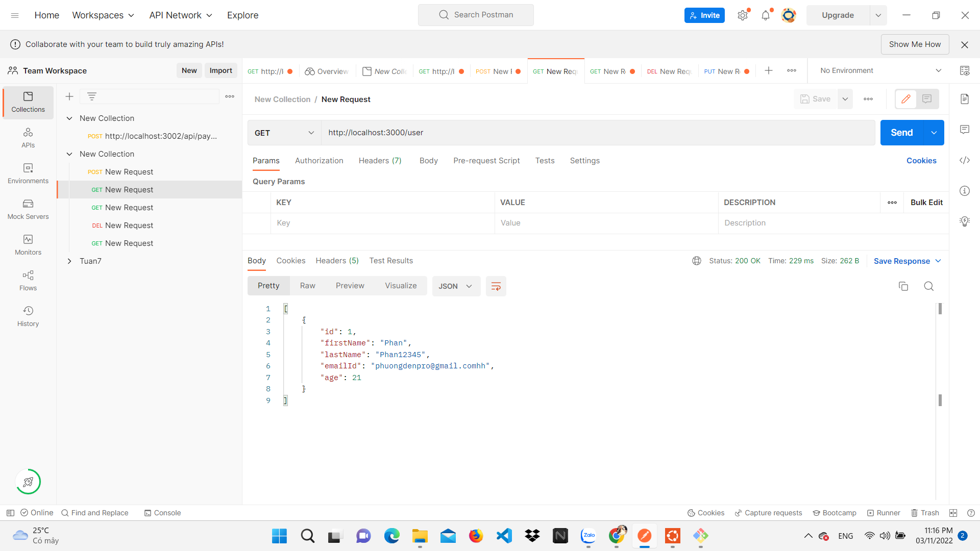Open the Pre-request Script tab
Viewport: 980px width, 551px height.
tap(486, 161)
